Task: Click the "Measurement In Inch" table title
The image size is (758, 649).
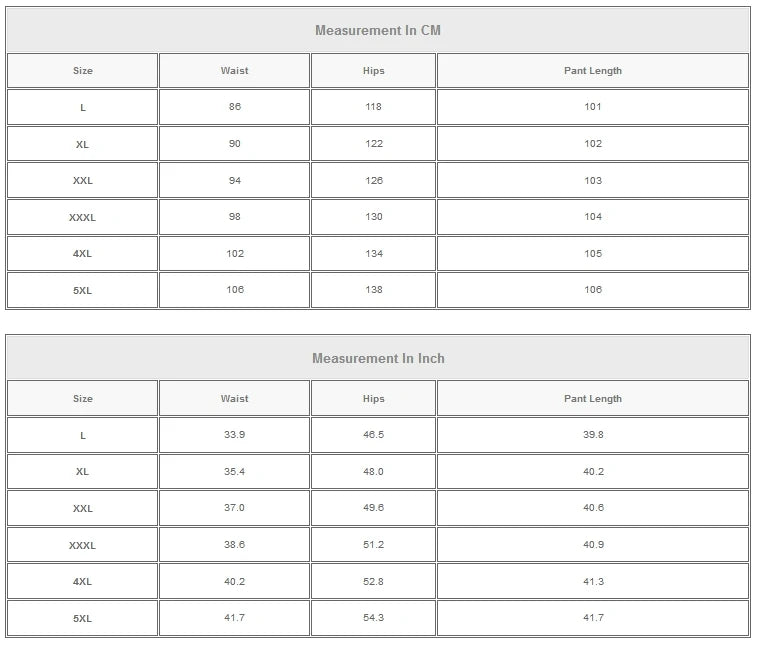Action: [x=378, y=359]
